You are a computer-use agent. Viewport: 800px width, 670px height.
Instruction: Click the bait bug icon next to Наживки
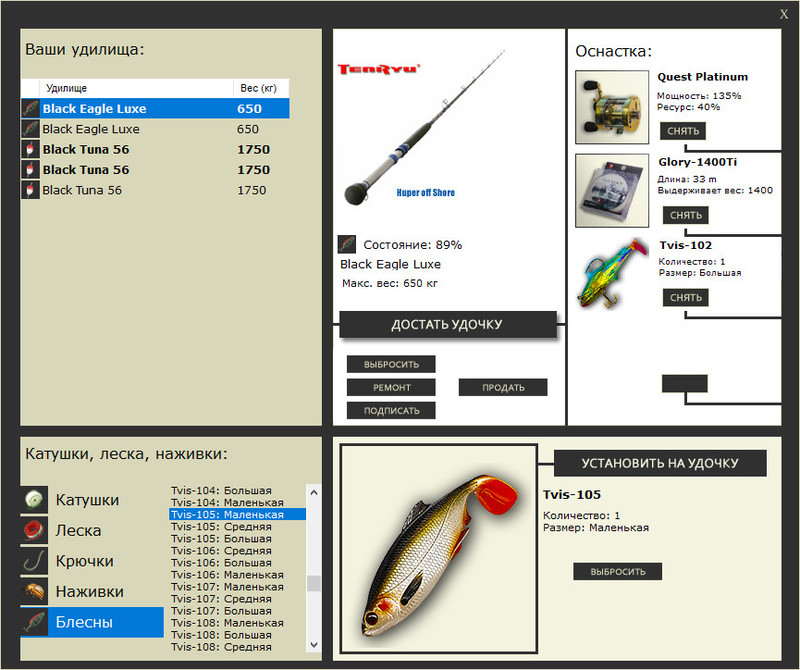(x=34, y=591)
